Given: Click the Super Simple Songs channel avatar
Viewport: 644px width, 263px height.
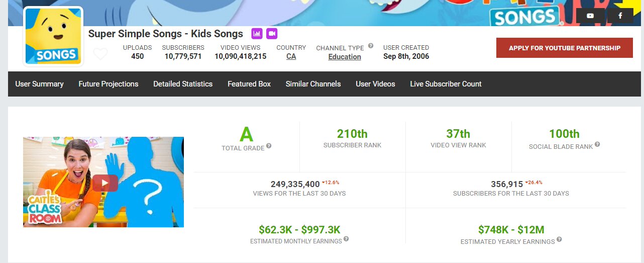Looking at the screenshot, I should coord(53,36).
